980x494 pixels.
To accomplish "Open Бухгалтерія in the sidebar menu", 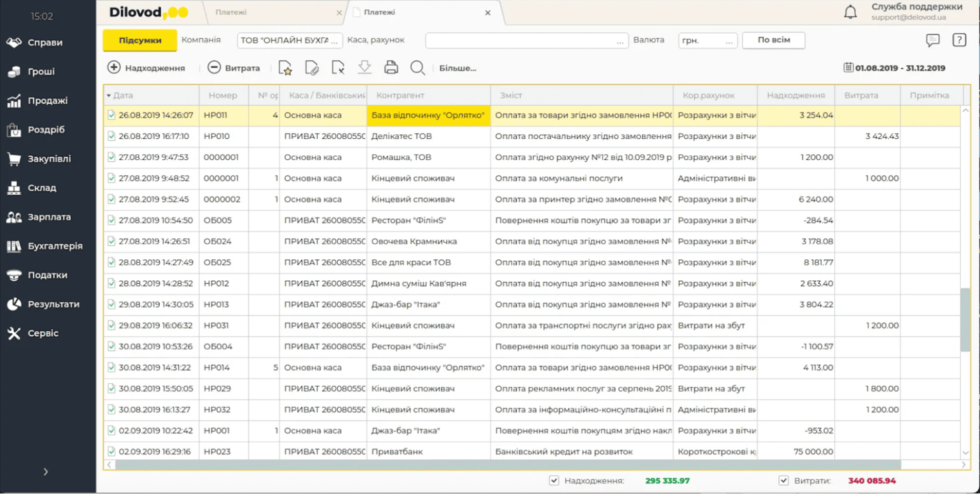I will click(x=54, y=246).
